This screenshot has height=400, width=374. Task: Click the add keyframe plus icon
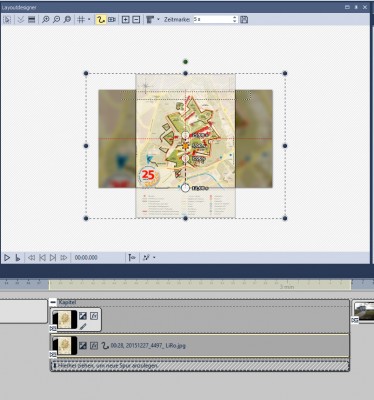[x=125, y=20]
